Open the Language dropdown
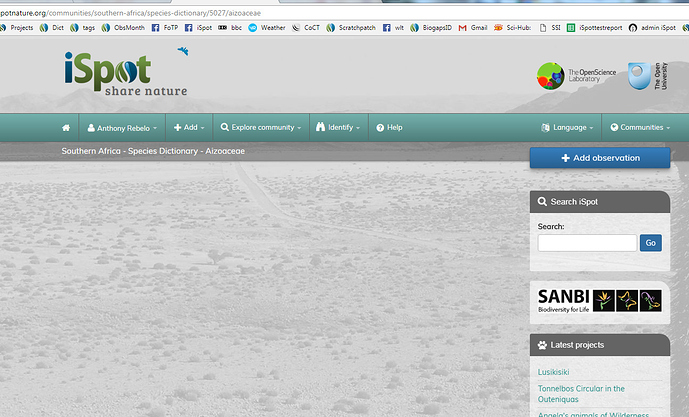The height and width of the screenshot is (417, 689). coord(567,127)
